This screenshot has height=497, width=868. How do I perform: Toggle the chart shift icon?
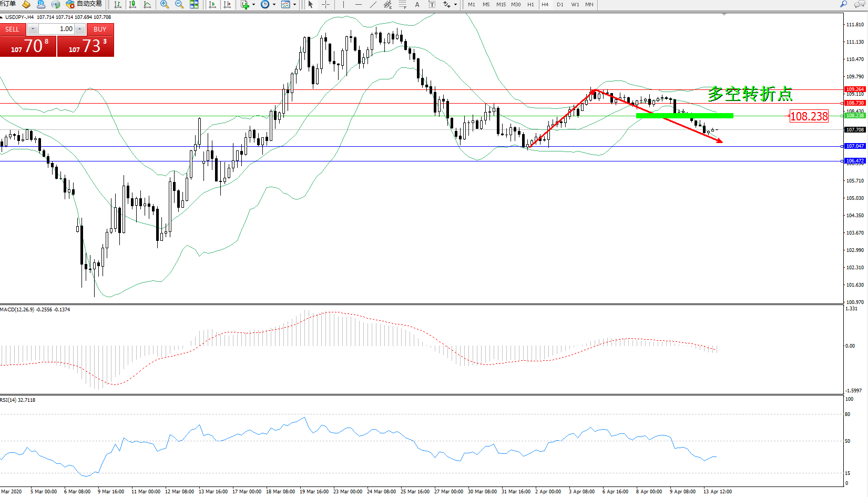coord(227,5)
